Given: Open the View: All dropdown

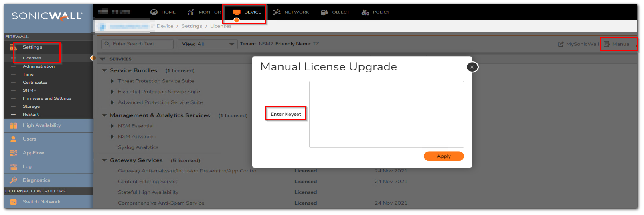Looking at the screenshot, I should pos(207,44).
